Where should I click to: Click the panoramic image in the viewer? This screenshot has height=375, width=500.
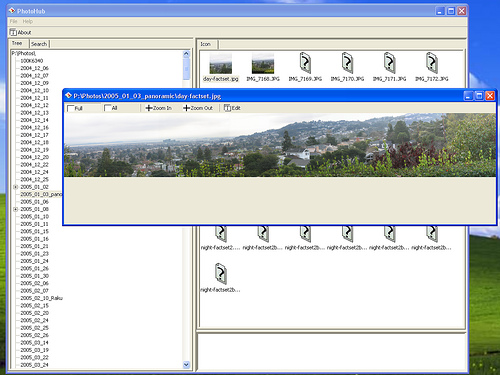tap(280, 145)
